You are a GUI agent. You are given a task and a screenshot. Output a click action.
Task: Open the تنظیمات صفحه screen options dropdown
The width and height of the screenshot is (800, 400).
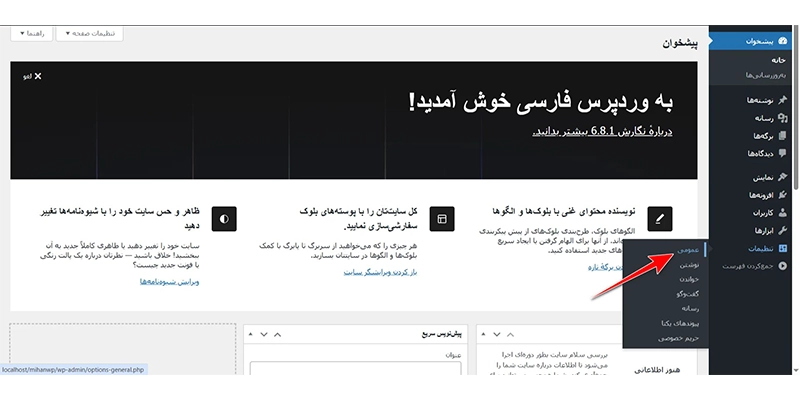[x=90, y=34]
